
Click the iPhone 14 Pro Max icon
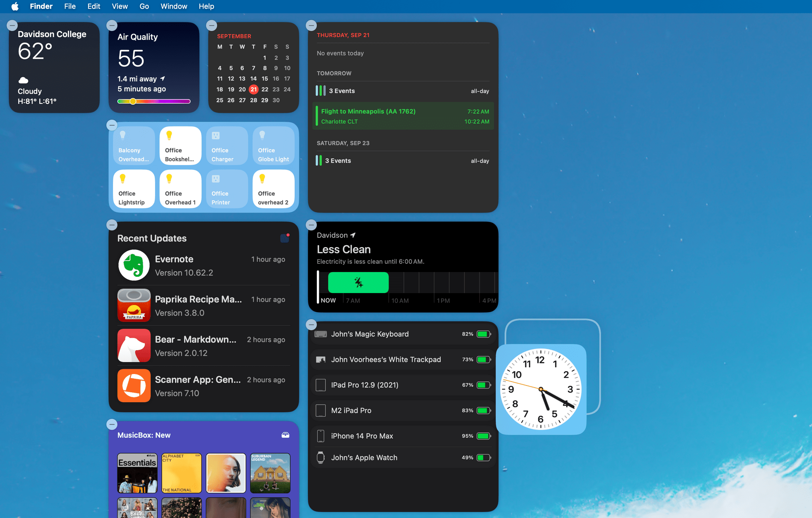click(x=321, y=436)
